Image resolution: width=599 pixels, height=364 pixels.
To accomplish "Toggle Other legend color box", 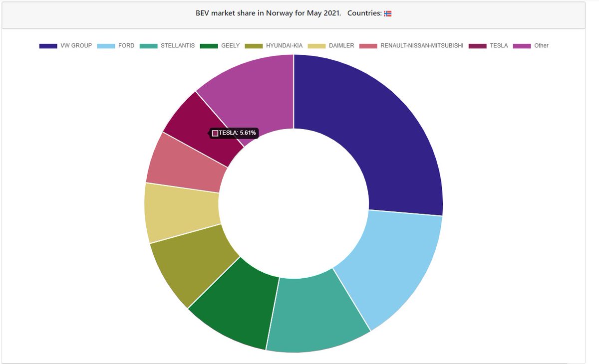I will pyautogui.click(x=522, y=46).
